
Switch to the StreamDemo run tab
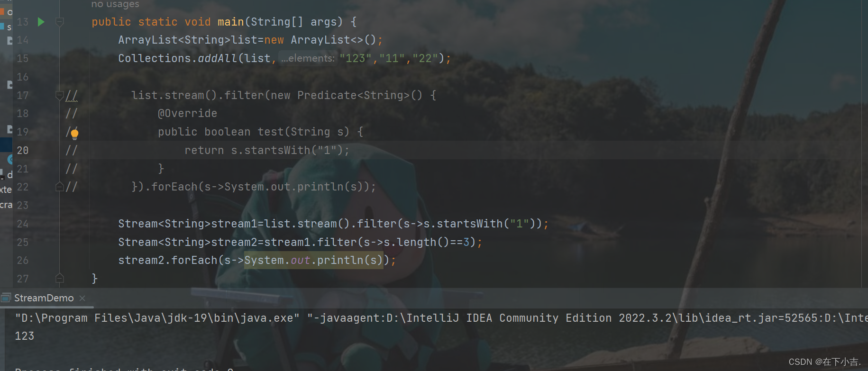pos(44,298)
